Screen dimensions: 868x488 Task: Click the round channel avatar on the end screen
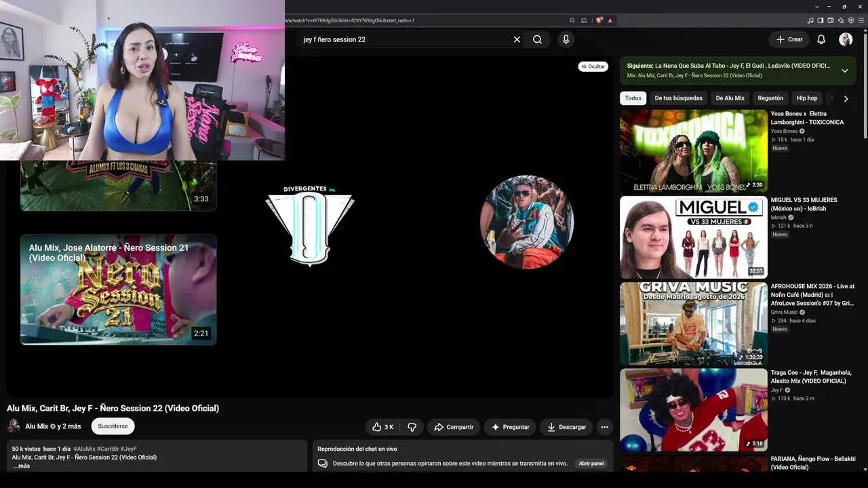coord(527,222)
